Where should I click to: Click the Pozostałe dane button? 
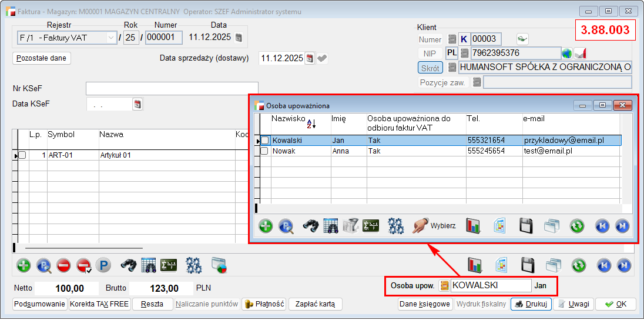42,58
